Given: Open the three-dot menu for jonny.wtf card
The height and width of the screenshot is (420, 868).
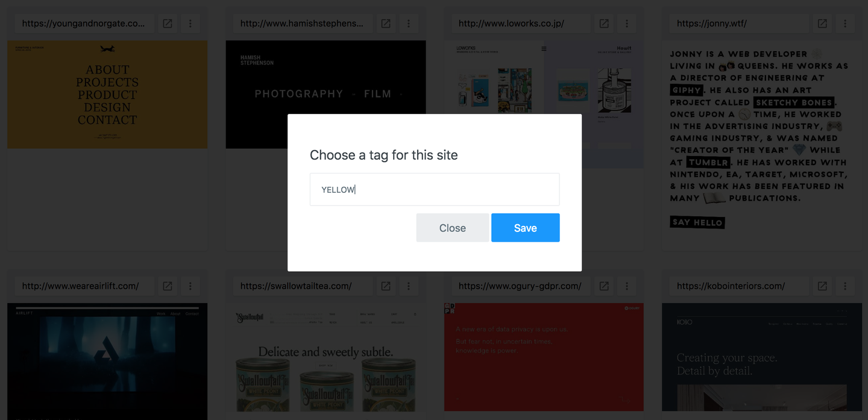Looking at the screenshot, I should click(x=845, y=24).
